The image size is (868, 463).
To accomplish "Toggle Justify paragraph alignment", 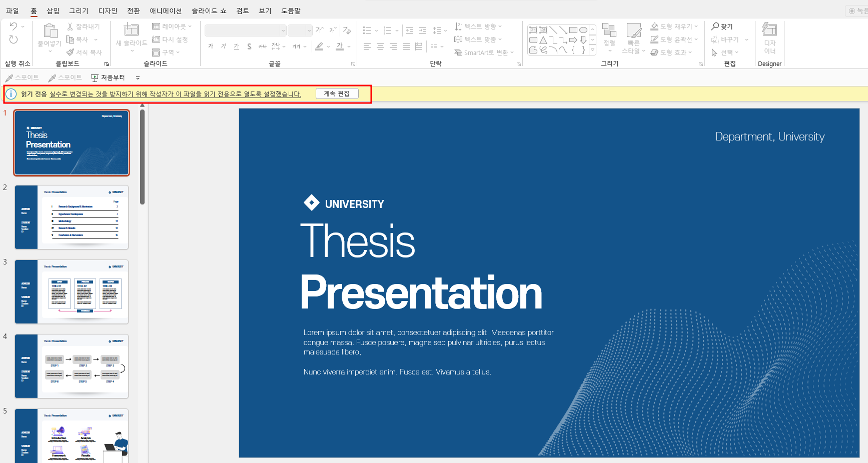I will point(406,46).
